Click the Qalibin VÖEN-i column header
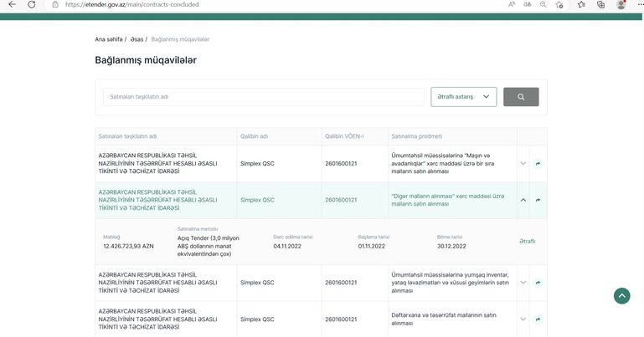The width and height of the screenshot is (644, 337). pos(344,136)
